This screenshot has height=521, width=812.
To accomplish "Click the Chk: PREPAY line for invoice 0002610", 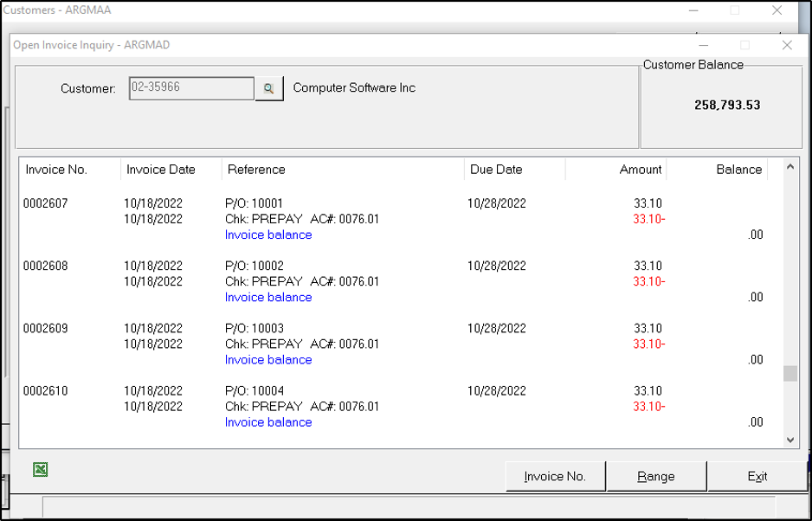I will coord(302,407).
